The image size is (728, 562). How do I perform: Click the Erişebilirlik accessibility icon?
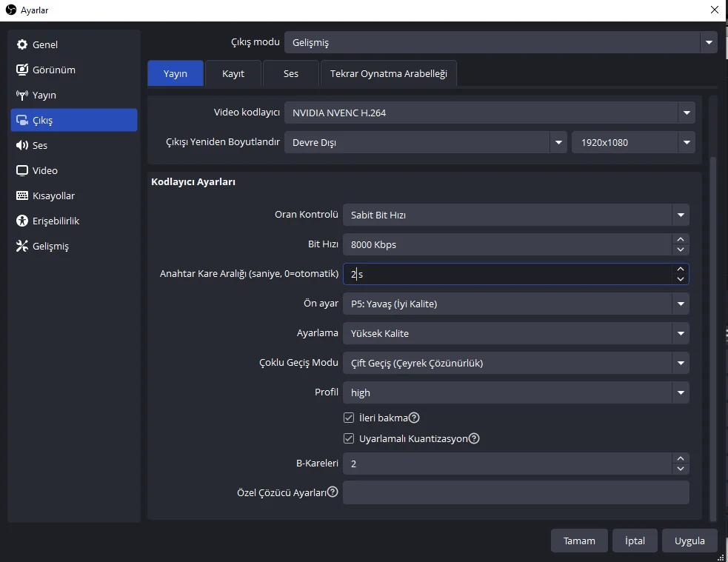click(21, 221)
